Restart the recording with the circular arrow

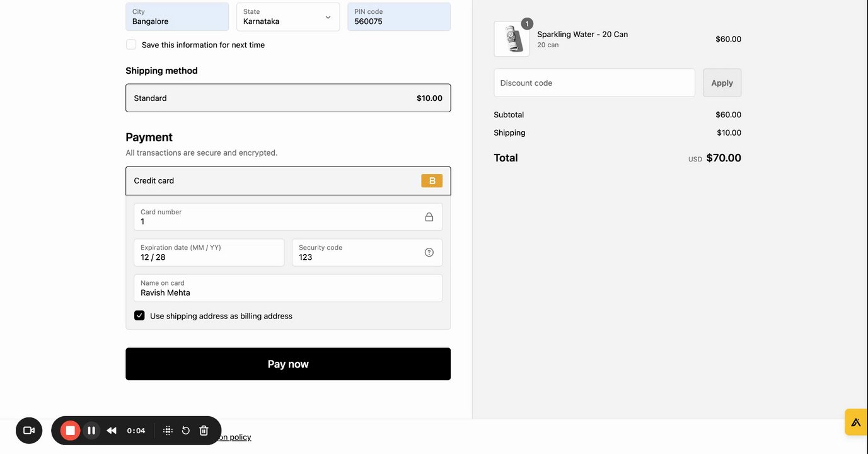(x=186, y=431)
